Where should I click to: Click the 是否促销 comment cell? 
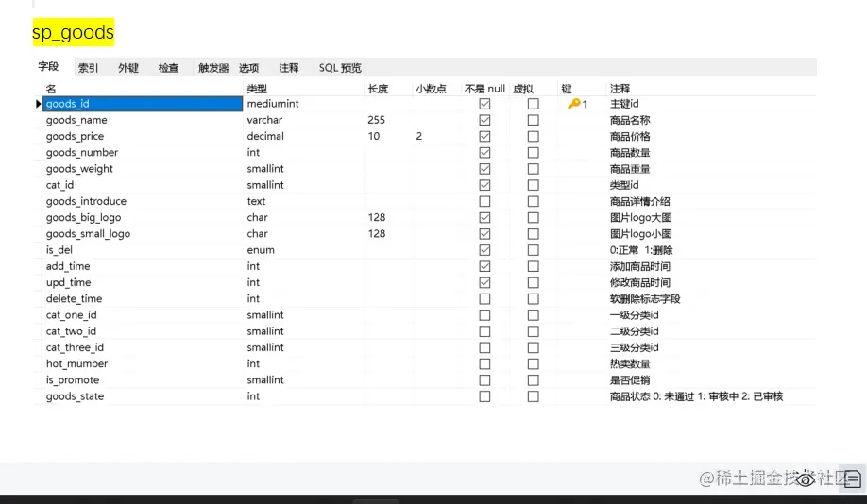630,380
